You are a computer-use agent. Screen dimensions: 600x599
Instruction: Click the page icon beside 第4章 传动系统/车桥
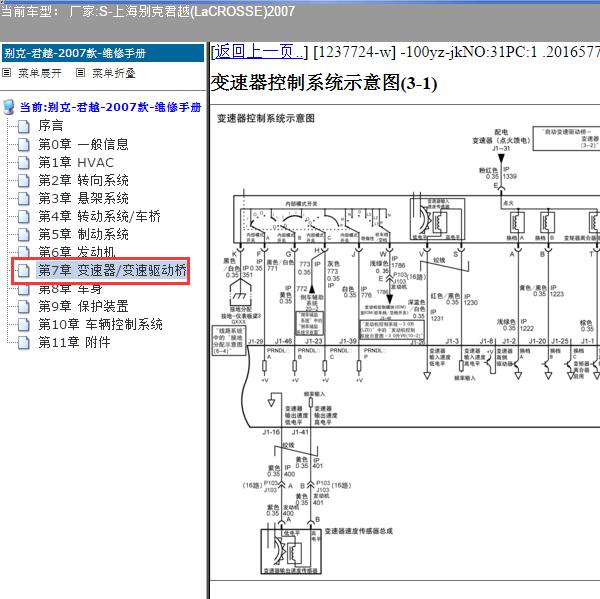[x=24, y=216]
